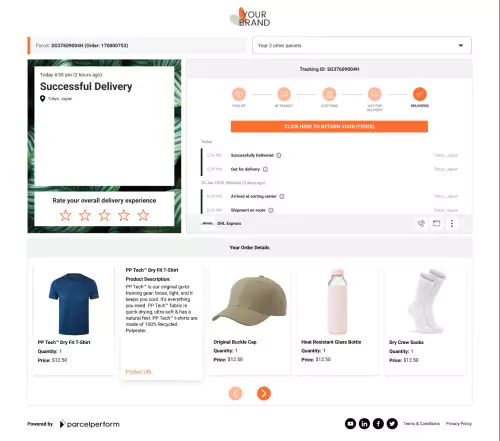Image resolution: width=500 pixels, height=441 pixels.
Task: Open the 'Your 2 other parcels' dropdown
Action: pos(362,45)
